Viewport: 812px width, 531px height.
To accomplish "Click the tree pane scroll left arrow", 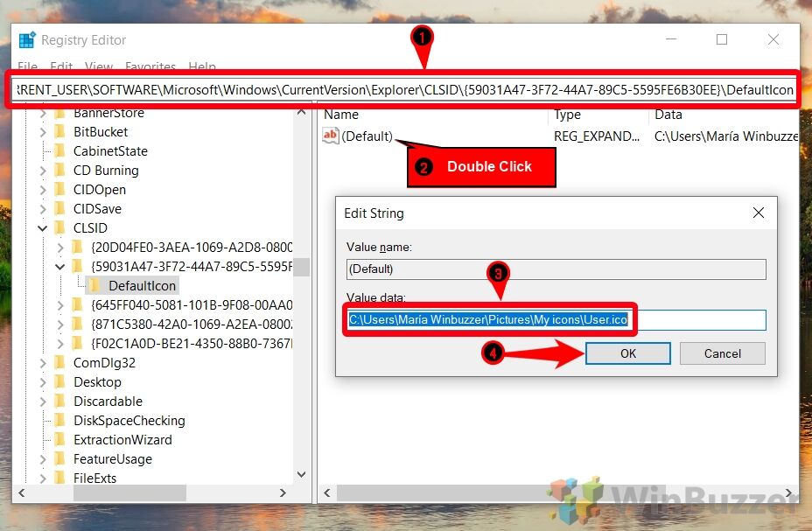I will (22, 493).
